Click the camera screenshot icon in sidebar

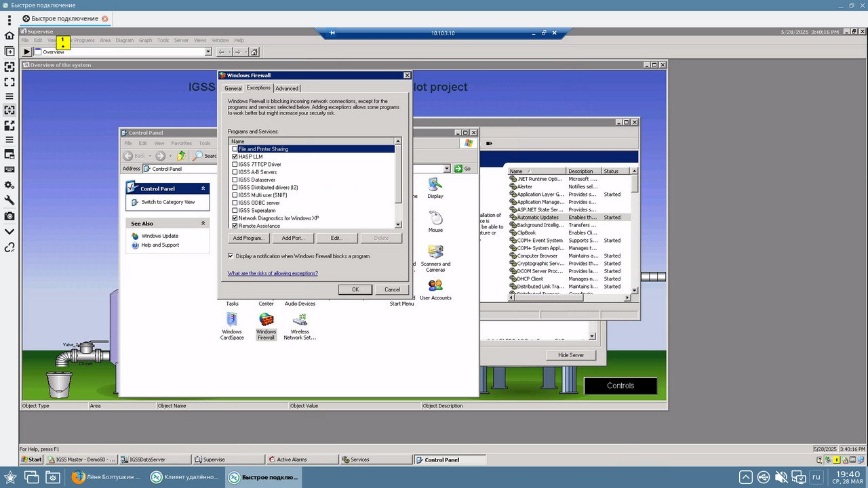click(9, 216)
